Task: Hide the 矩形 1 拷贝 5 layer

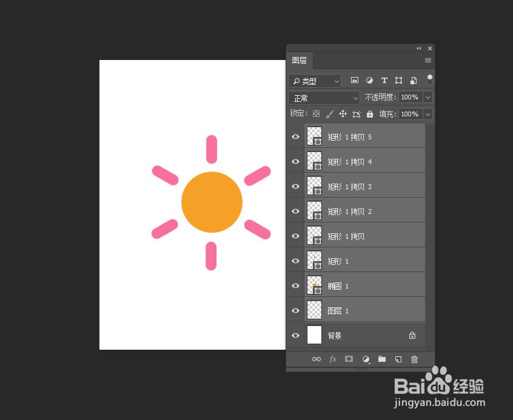Action: point(295,136)
